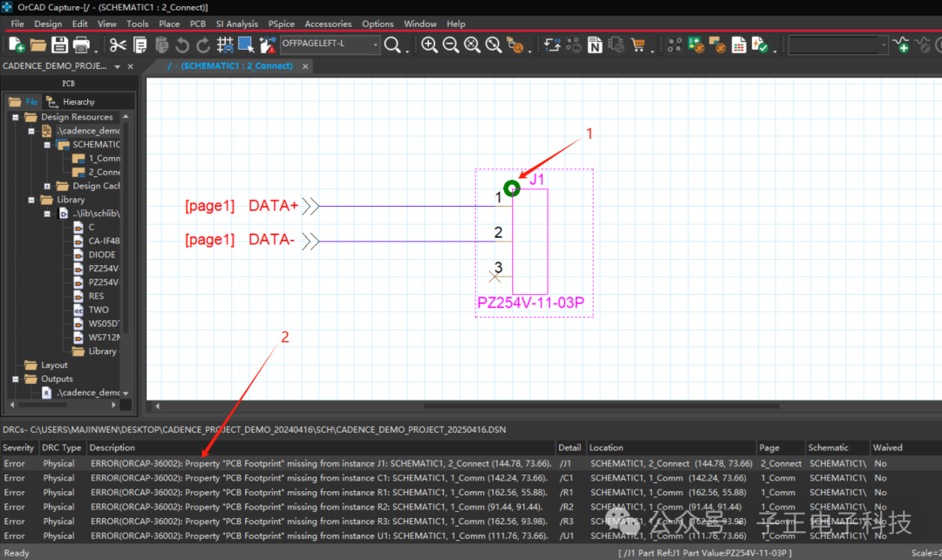The height and width of the screenshot is (560, 942).
Task: Expand the Design Cache folder
Action: (x=47, y=187)
